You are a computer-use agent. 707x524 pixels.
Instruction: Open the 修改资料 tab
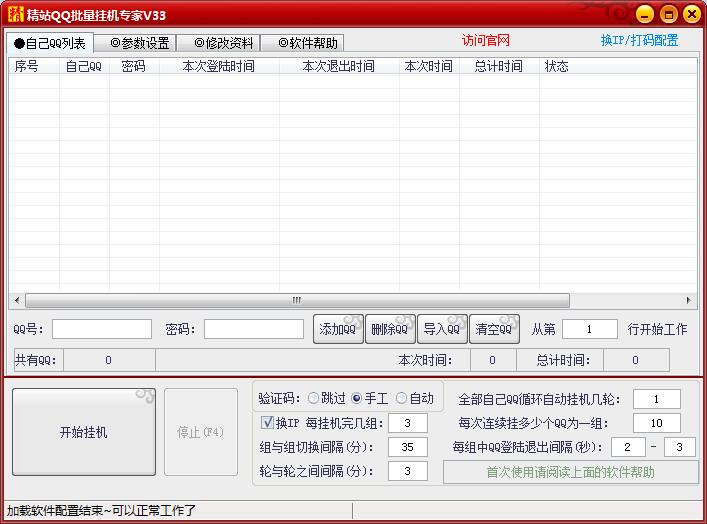click(x=219, y=43)
